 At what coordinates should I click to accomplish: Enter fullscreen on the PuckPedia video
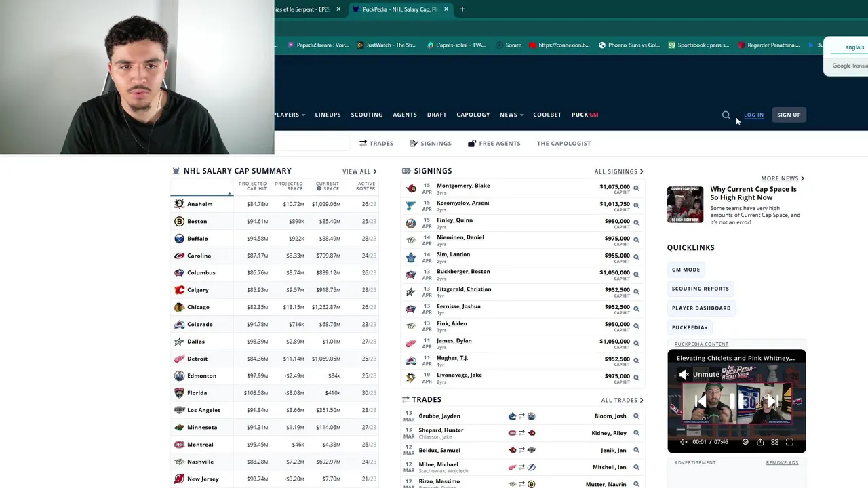790,442
